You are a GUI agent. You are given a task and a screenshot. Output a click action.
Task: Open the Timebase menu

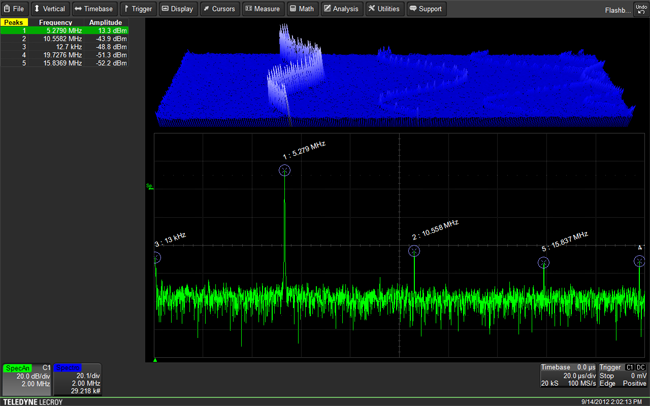(94, 9)
